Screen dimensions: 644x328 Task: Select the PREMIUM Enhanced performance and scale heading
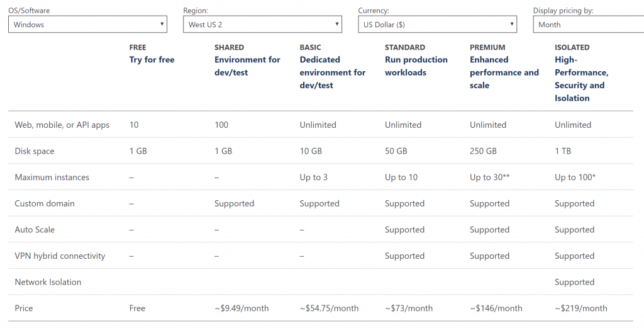(x=504, y=67)
